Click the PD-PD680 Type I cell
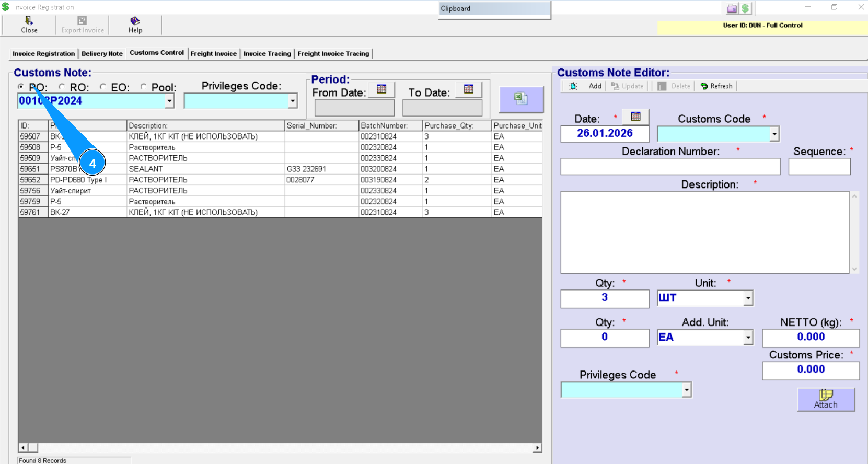Viewport: 868px width, 464px height. point(87,180)
